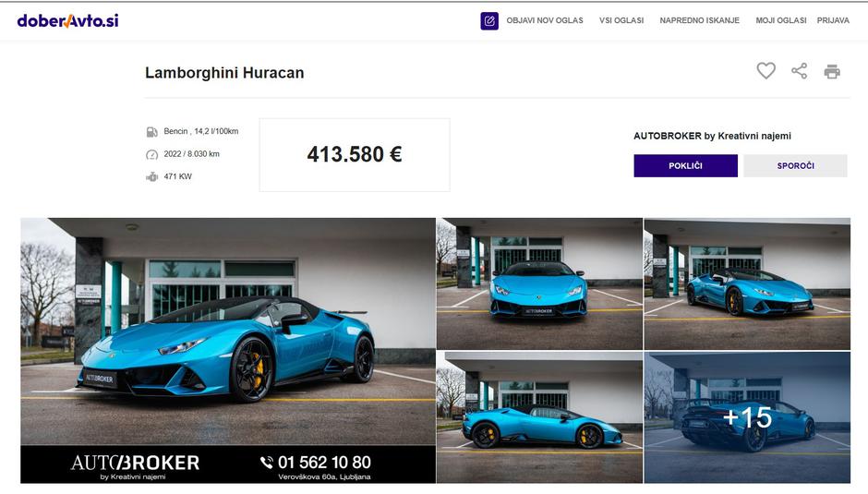868x494 pixels.
Task: Click the engine power icon
Action: coord(151,177)
